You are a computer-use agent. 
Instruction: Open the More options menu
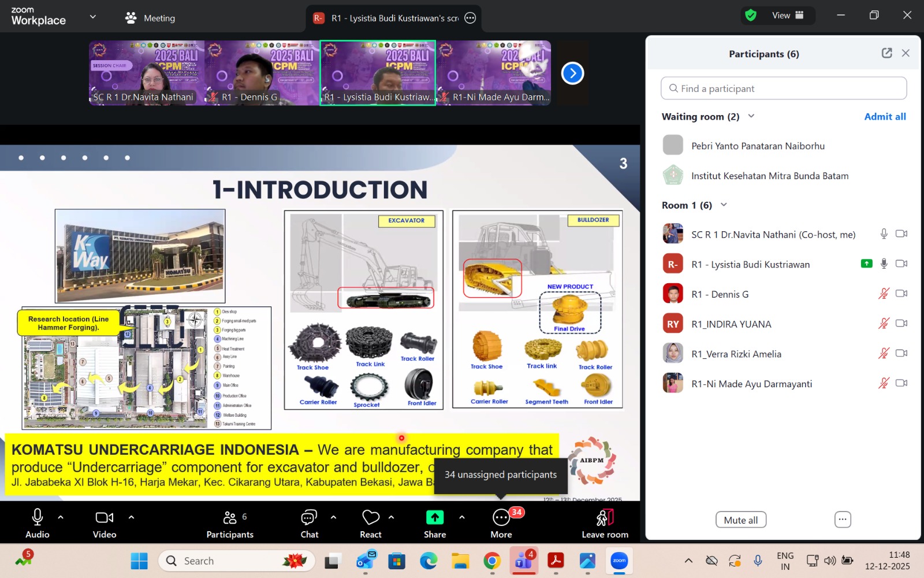(501, 517)
